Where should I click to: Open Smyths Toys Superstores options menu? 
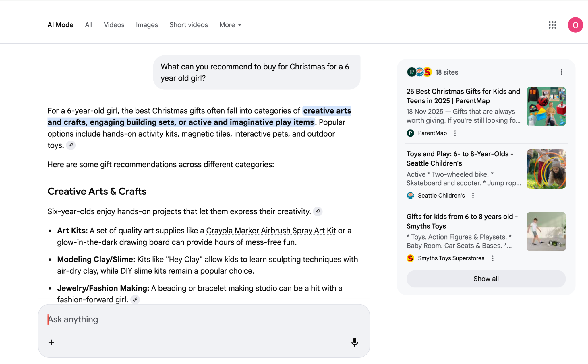point(492,258)
